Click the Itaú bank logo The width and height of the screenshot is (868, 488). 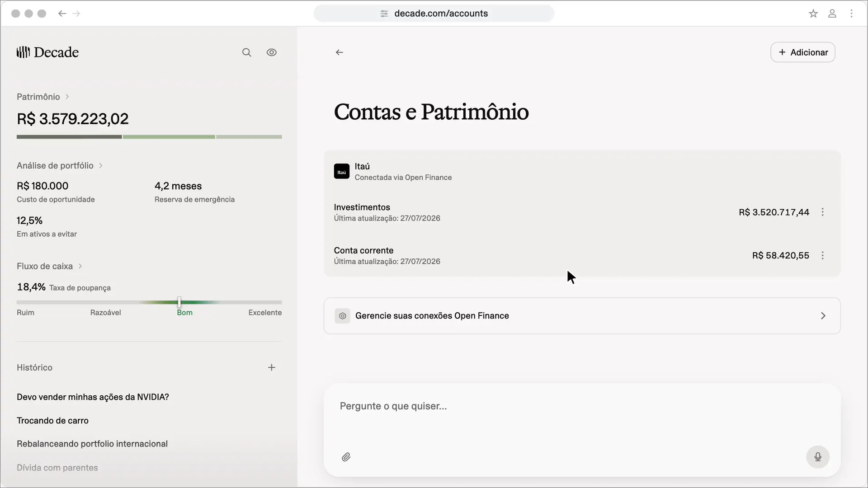(x=342, y=172)
